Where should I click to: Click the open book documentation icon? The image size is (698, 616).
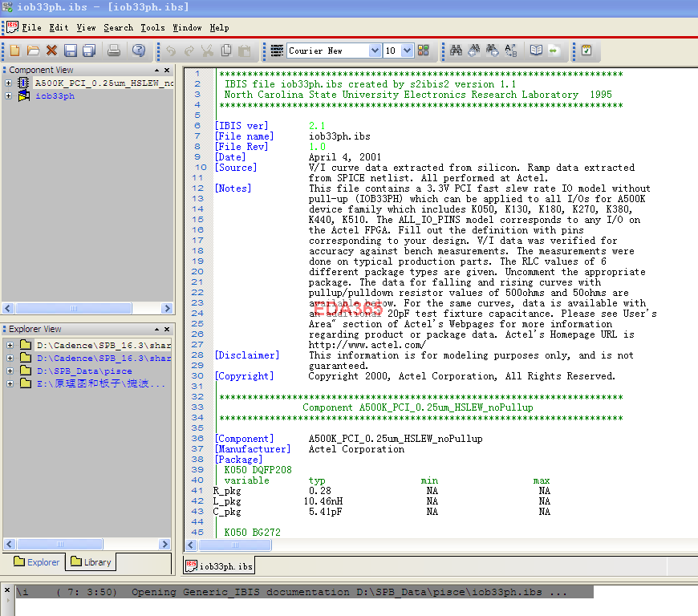click(536, 51)
